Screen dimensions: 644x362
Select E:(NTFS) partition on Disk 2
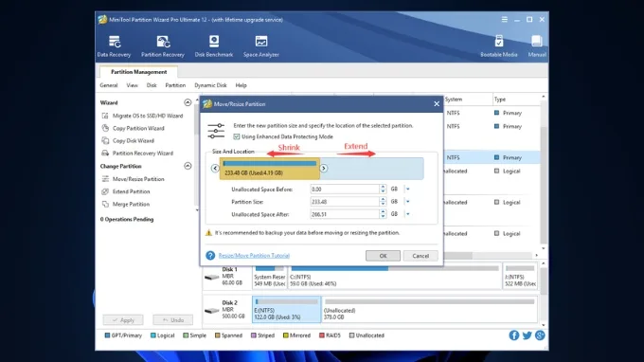287,309
